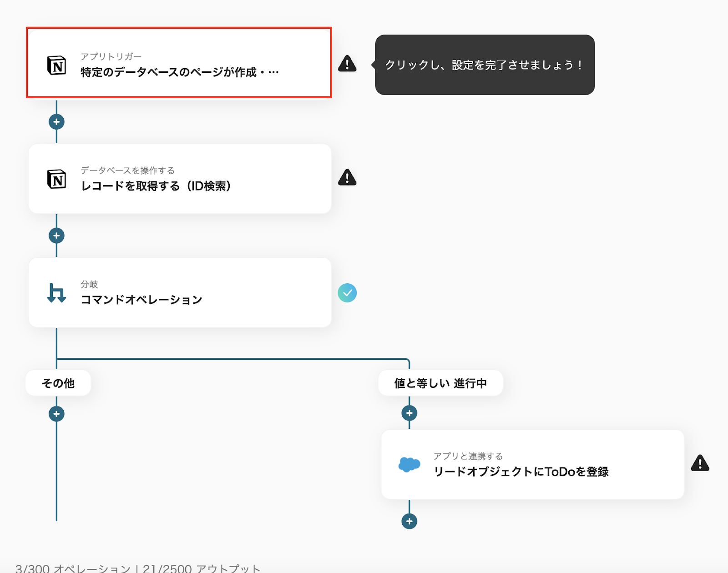Click the 分岐 label text
Viewport: 728px width, 573px height.
click(89, 284)
